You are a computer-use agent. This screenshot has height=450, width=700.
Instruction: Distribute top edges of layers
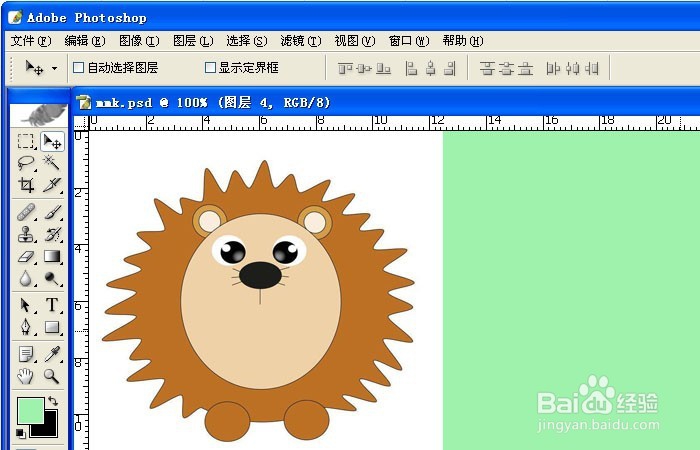[x=488, y=68]
